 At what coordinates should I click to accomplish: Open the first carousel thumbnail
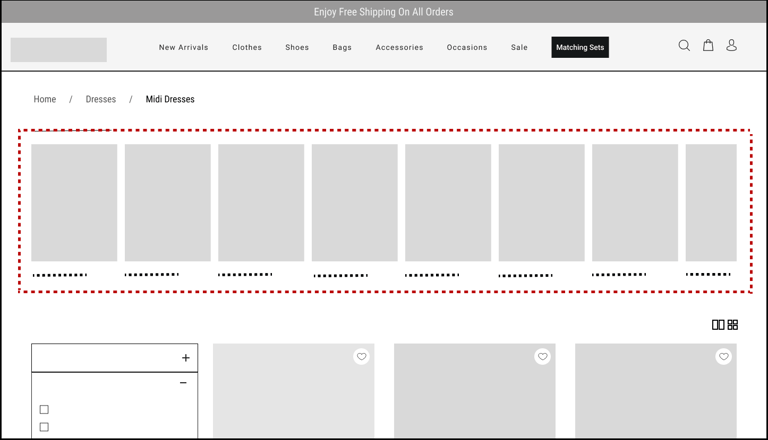74,202
